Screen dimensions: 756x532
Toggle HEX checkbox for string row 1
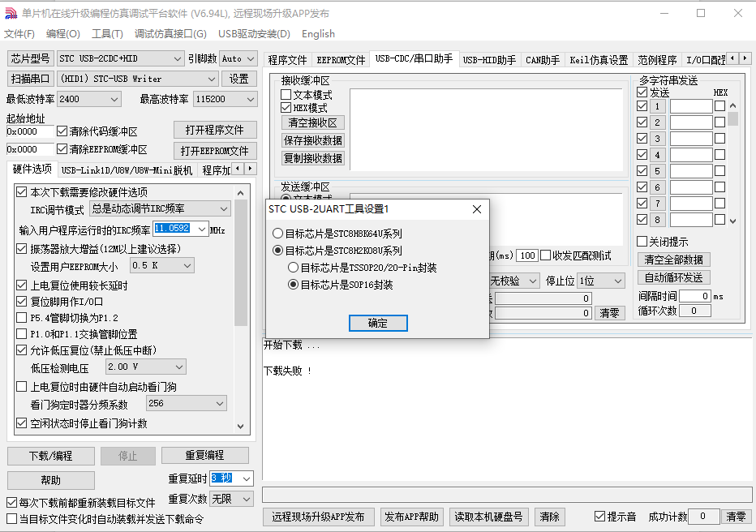click(719, 106)
